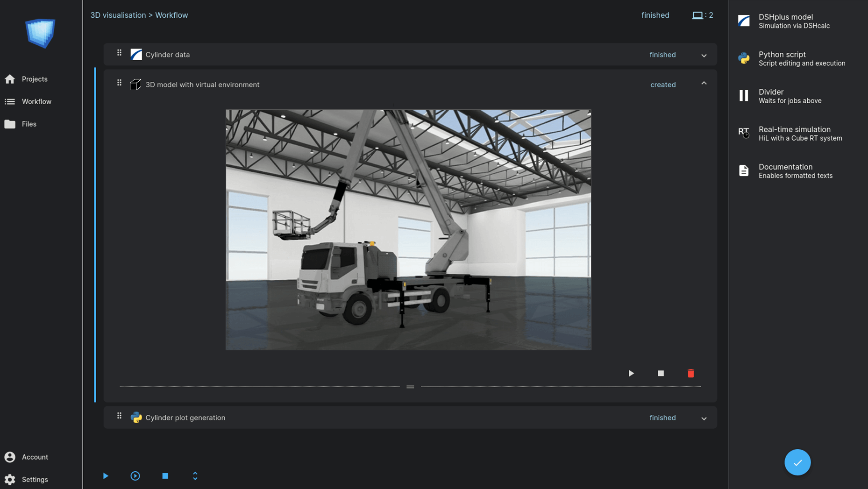Click the red delete job trash icon
This screenshot has width=868, height=489.
690,373
